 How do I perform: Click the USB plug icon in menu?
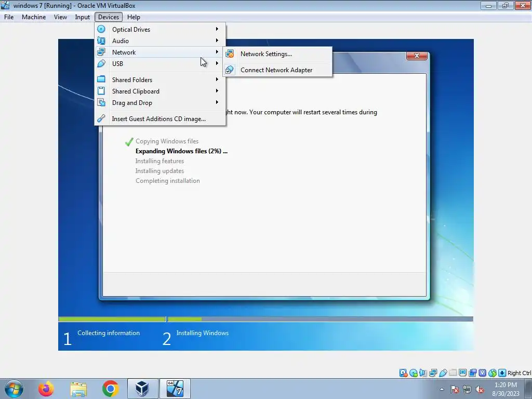click(x=101, y=63)
